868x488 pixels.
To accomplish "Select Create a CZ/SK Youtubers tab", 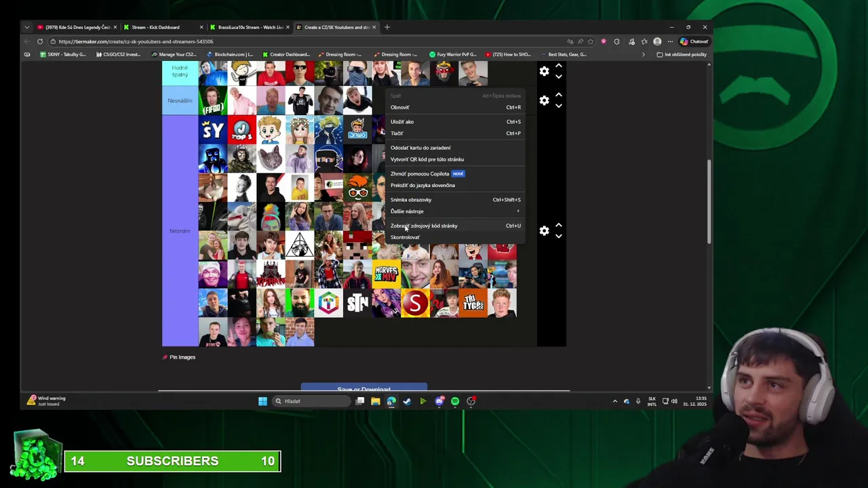I will pyautogui.click(x=336, y=27).
